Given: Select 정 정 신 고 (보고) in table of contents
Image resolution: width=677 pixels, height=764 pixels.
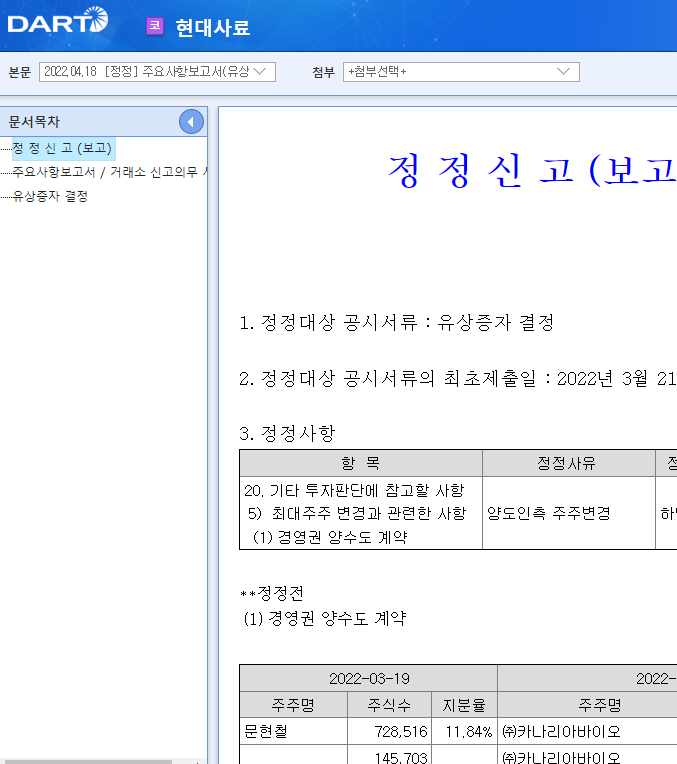Looking at the screenshot, I should 63,148.
